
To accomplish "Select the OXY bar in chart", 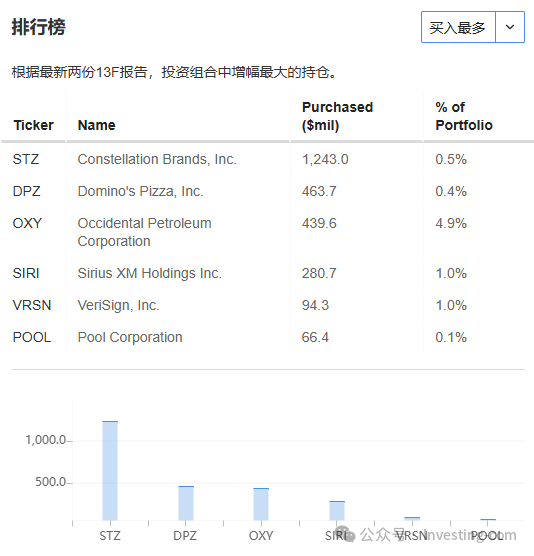I will click(x=261, y=504).
